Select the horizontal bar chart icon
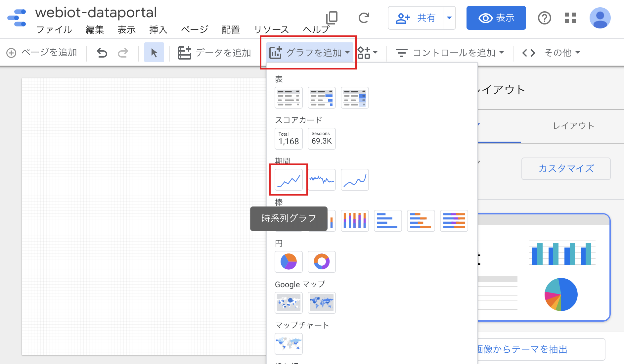The height and width of the screenshot is (364, 624). (x=387, y=221)
